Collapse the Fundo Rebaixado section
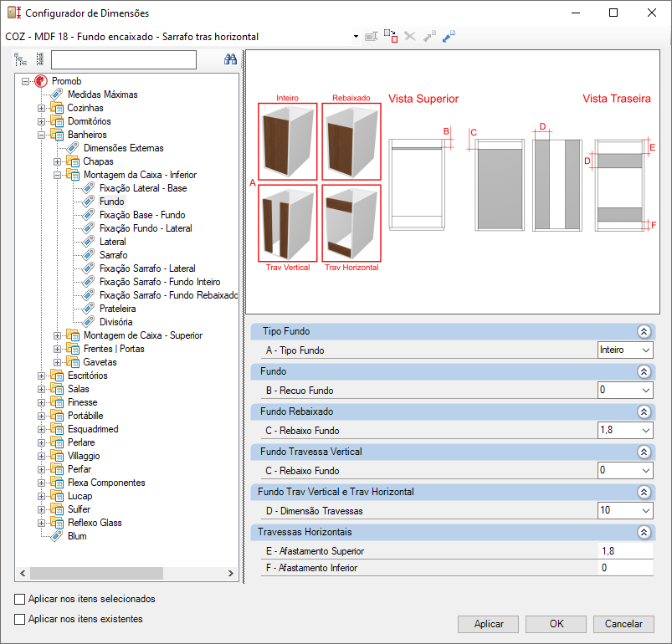672x644 pixels. click(644, 411)
